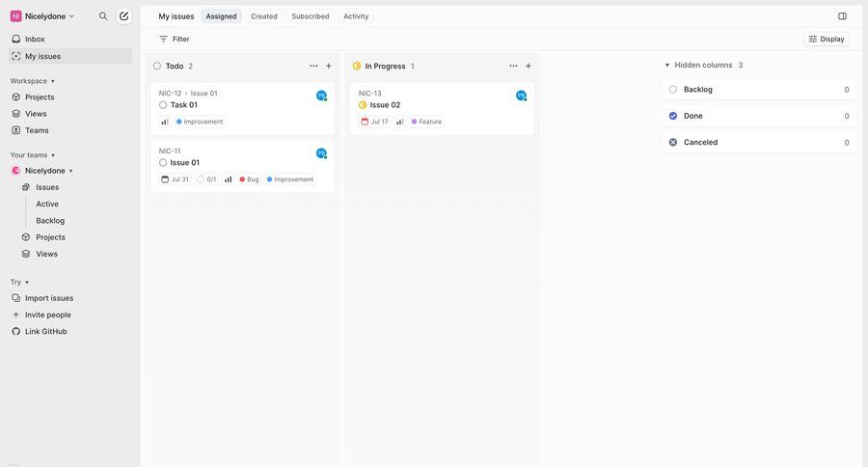Open Inbox in the sidebar
Image resolution: width=868 pixels, height=467 pixels.
tap(70, 39)
